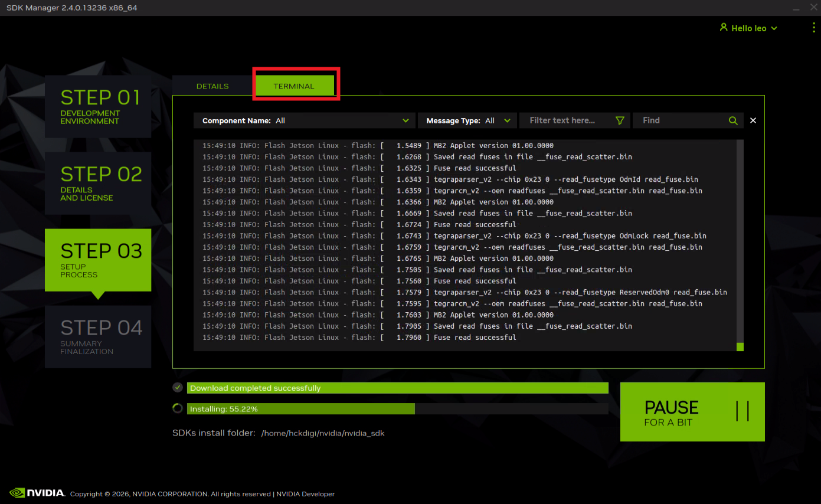The image size is (821, 504).
Task: Select the log line numbered 1.5489
Action: coord(378,146)
